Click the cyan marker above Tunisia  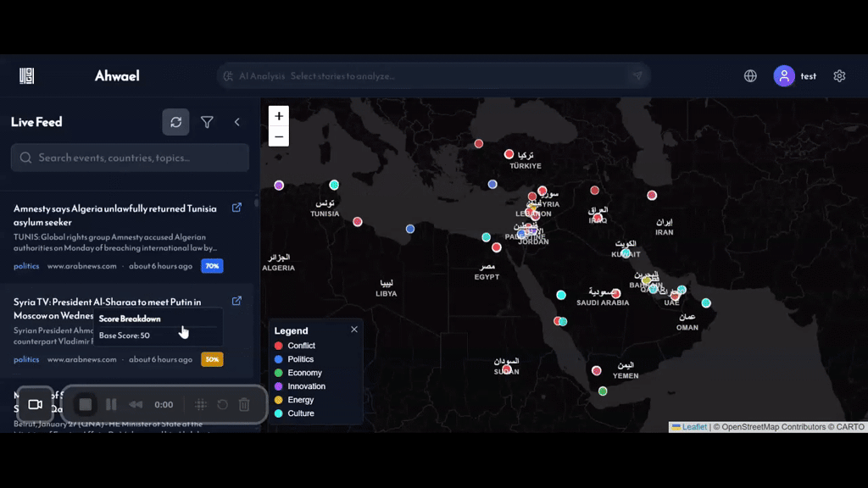pyautogui.click(x=334, y=185)
